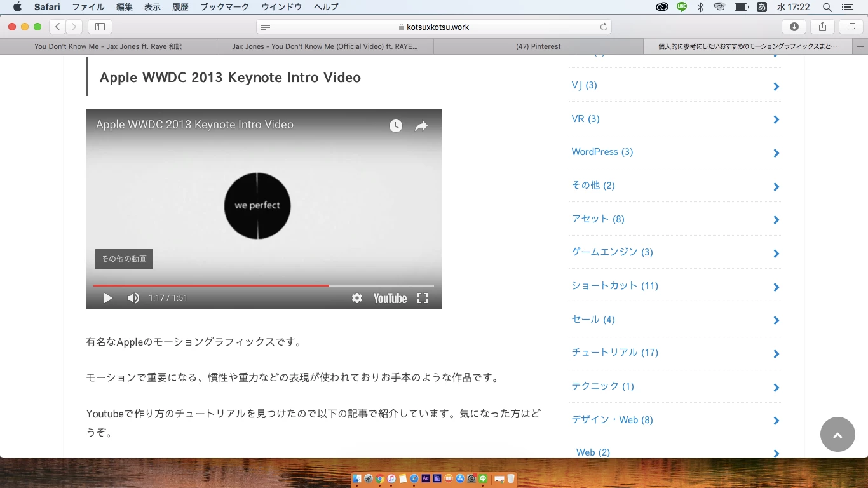
Task: Open the アセット (8) category
Action: click(598, 219)
